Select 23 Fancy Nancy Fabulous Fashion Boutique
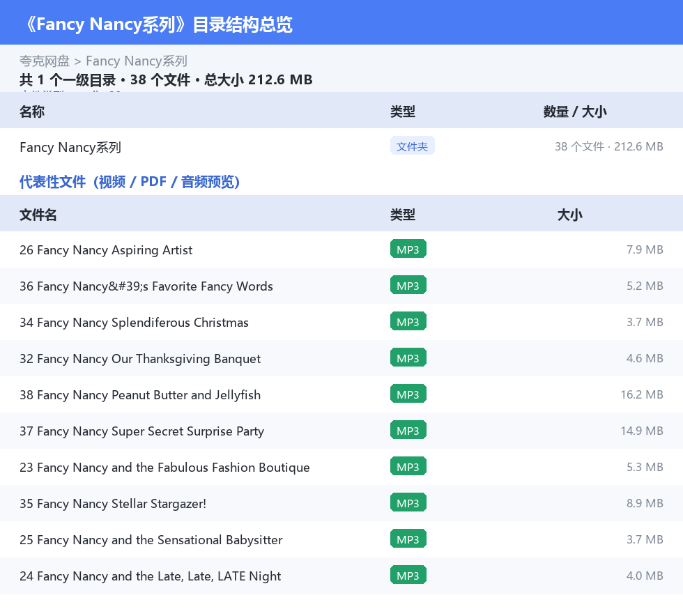Viewport: 683px width, 616px height. click(164, 467)
